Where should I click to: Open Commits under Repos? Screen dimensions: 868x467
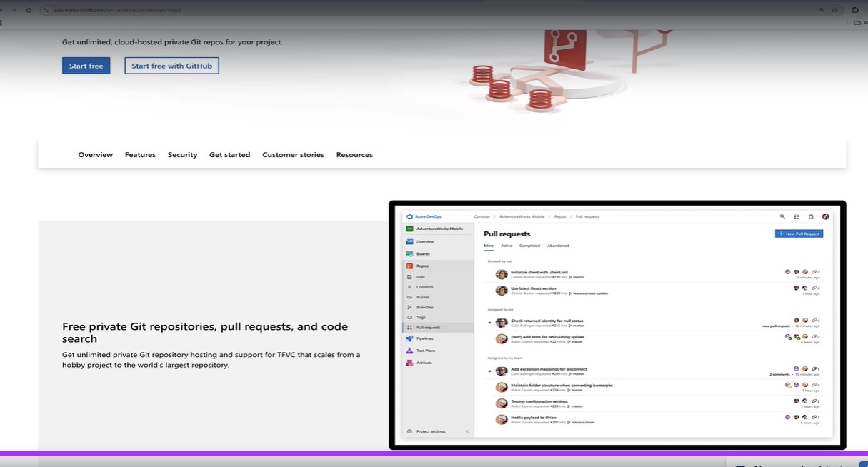(424, 287)
